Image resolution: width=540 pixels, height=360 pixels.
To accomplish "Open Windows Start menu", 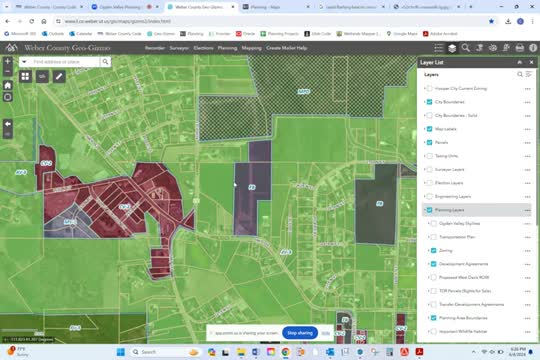I will click(x=121, y=352).
